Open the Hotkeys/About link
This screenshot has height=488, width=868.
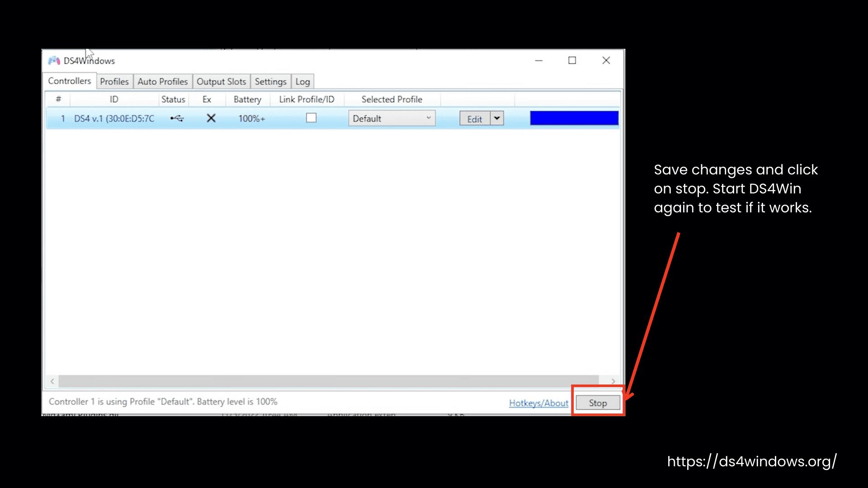pos(538,403)
